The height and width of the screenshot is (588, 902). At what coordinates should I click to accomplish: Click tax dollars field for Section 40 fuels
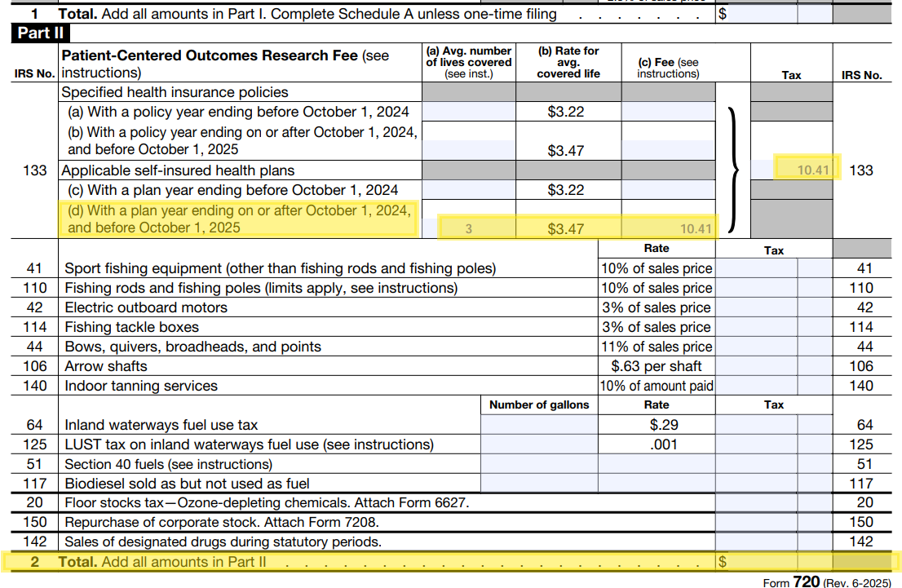757,464
